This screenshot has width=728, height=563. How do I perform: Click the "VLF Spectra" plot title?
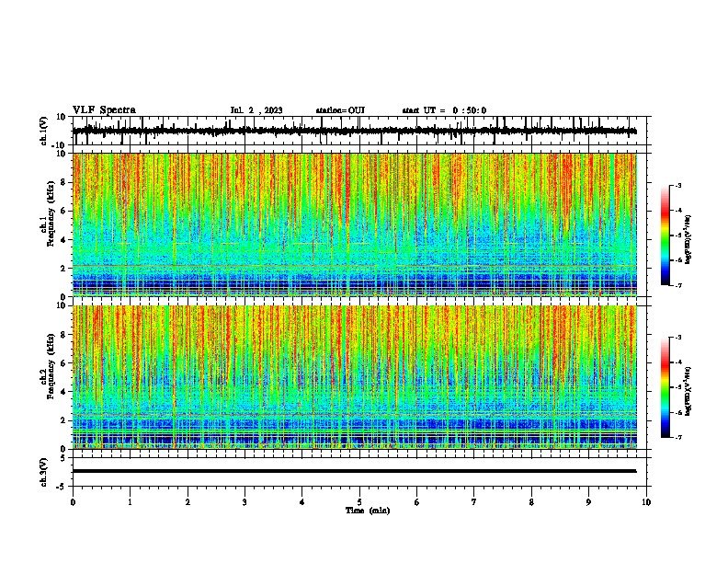click(105, 110)
